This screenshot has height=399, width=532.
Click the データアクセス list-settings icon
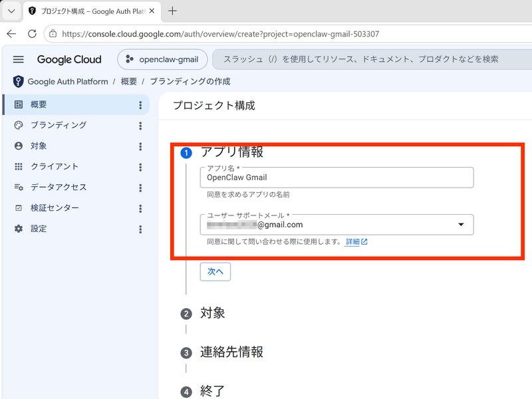pyautogui.click(x=19, y=188)
